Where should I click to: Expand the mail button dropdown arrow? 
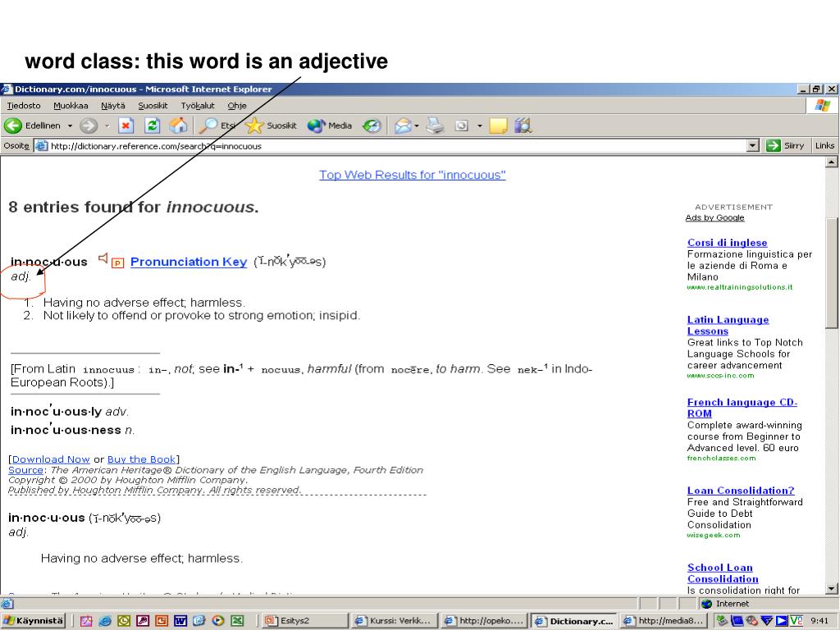click(416, 126)
